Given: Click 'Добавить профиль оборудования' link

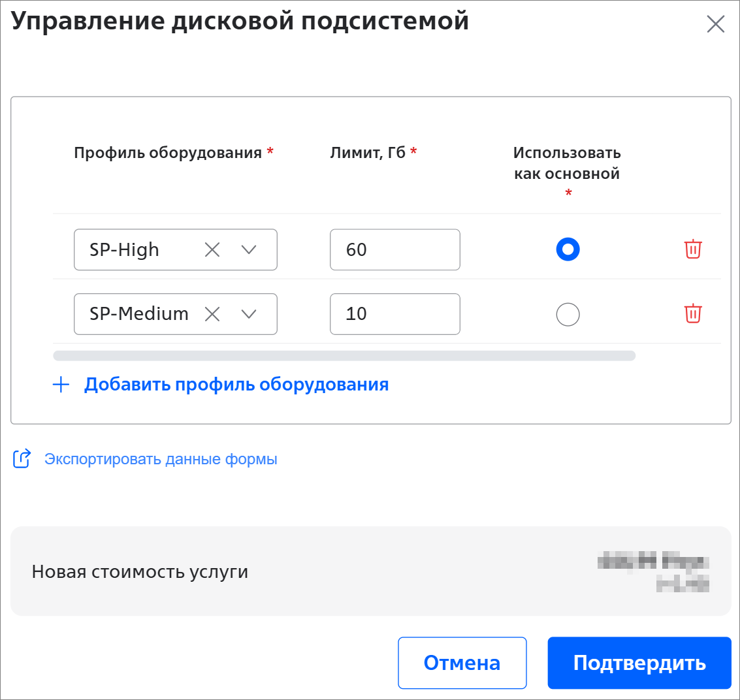Looking at the screenshot, I should [x=236, y=385].
